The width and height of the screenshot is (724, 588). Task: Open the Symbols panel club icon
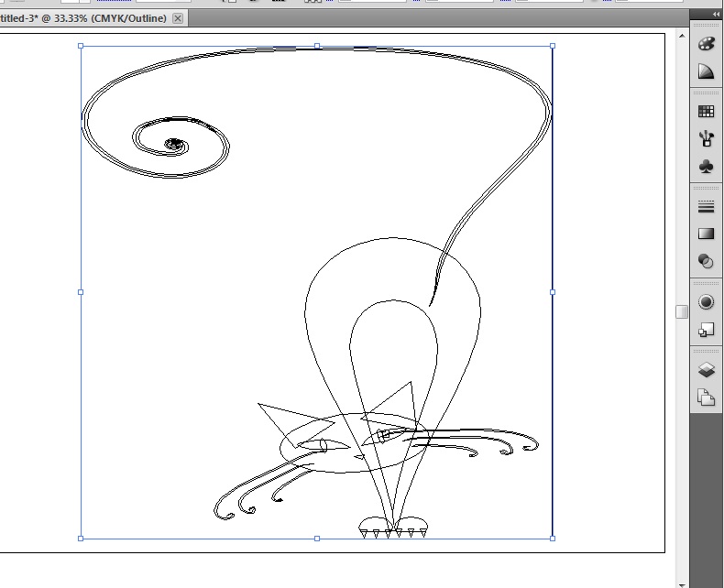click(706, 167)
